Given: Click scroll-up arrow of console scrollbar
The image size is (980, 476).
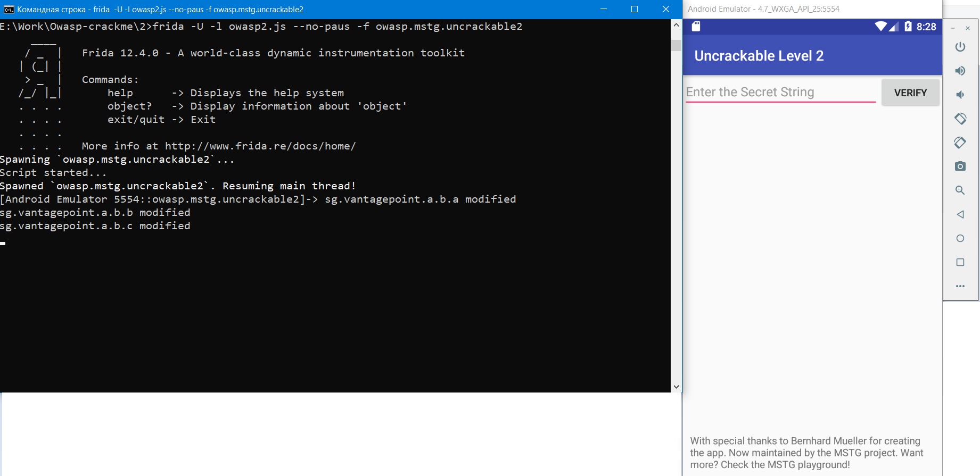Looking at the screenshot, I should pos(676,25).
